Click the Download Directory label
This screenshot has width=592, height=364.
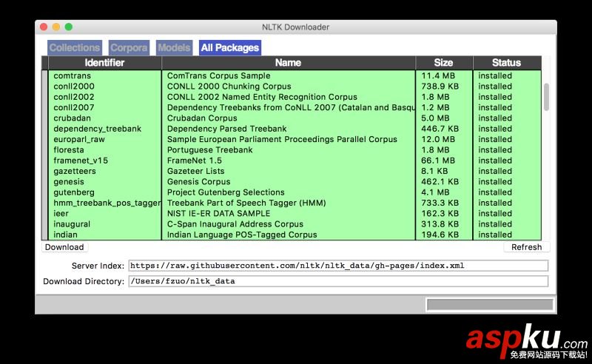[84, 281]
